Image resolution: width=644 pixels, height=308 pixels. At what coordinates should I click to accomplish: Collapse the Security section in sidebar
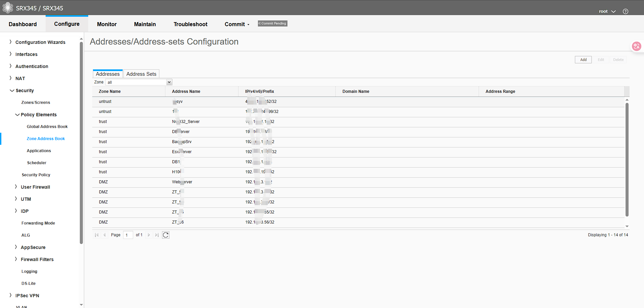point(24,90)
